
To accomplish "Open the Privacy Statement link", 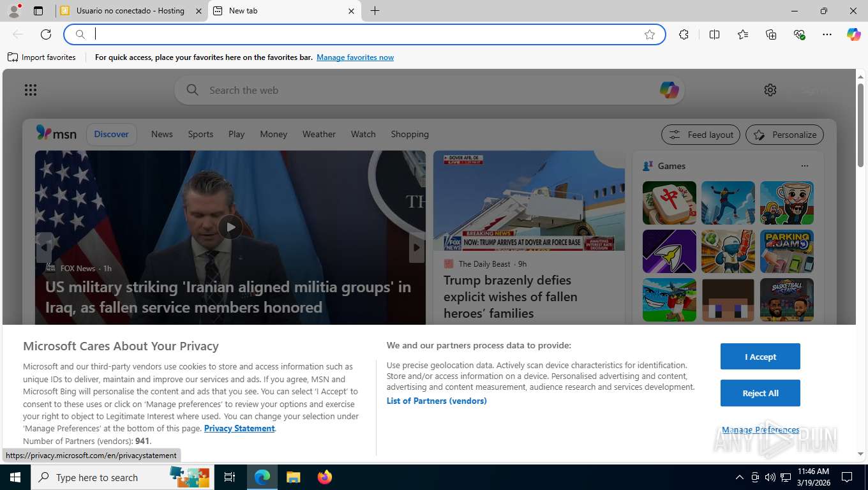I will pos(239,428).
